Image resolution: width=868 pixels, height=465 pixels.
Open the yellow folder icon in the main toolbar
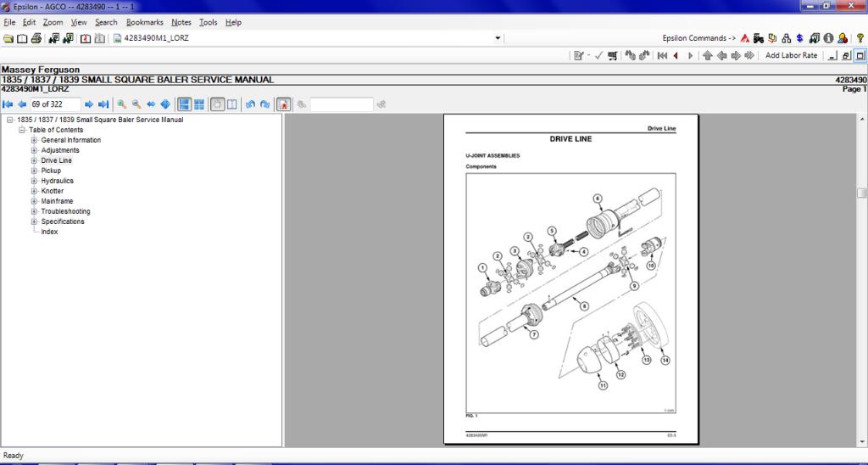(x=8, y=38)
